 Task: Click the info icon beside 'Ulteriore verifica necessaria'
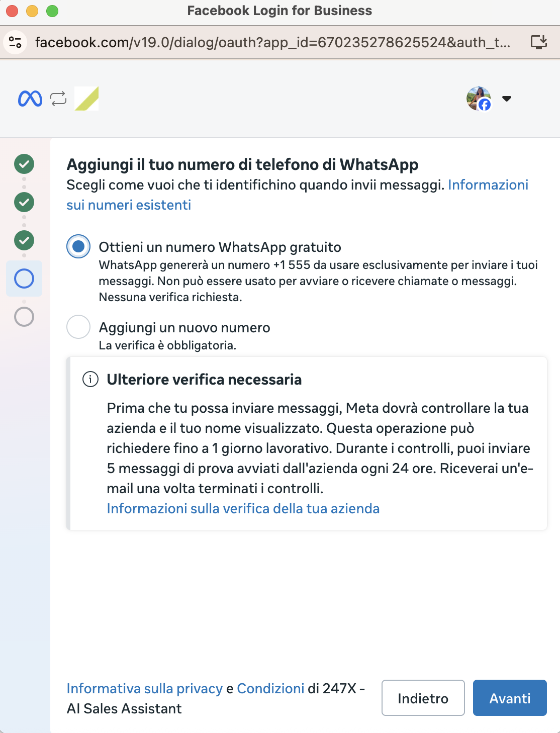pyautogui.click(x=90, y=379)
